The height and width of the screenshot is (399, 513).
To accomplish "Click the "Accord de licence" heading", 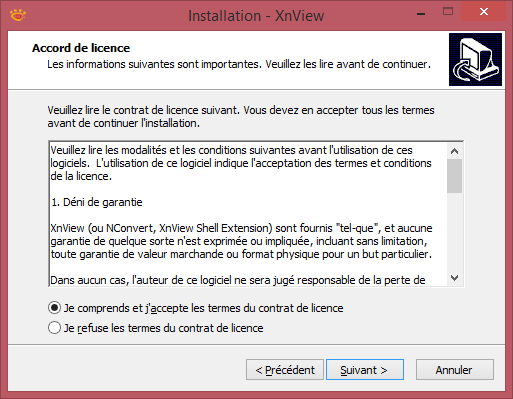I will 81,48.
